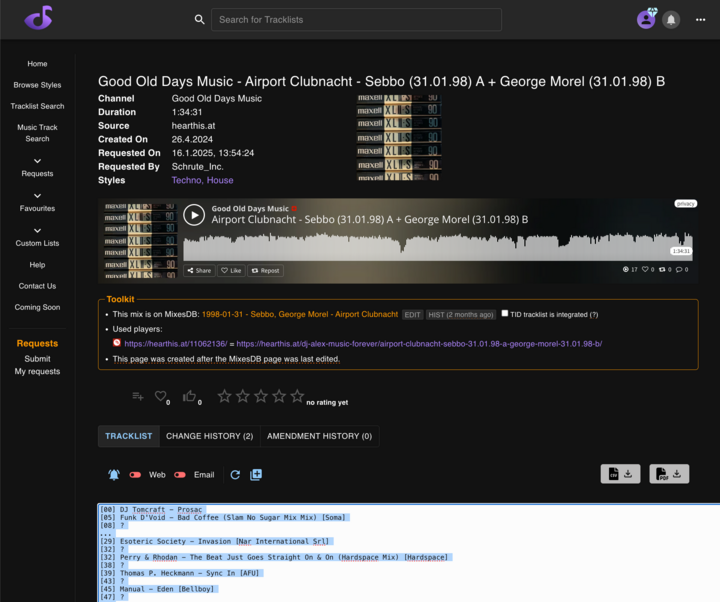Toggle the Email notification switch
720x602 pixels.
tap(180, 475)
